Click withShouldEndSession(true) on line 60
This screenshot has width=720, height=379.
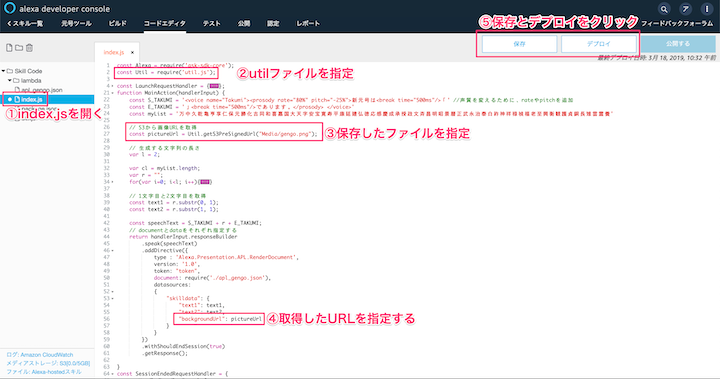pyautogui.click(x=184, y=346)
